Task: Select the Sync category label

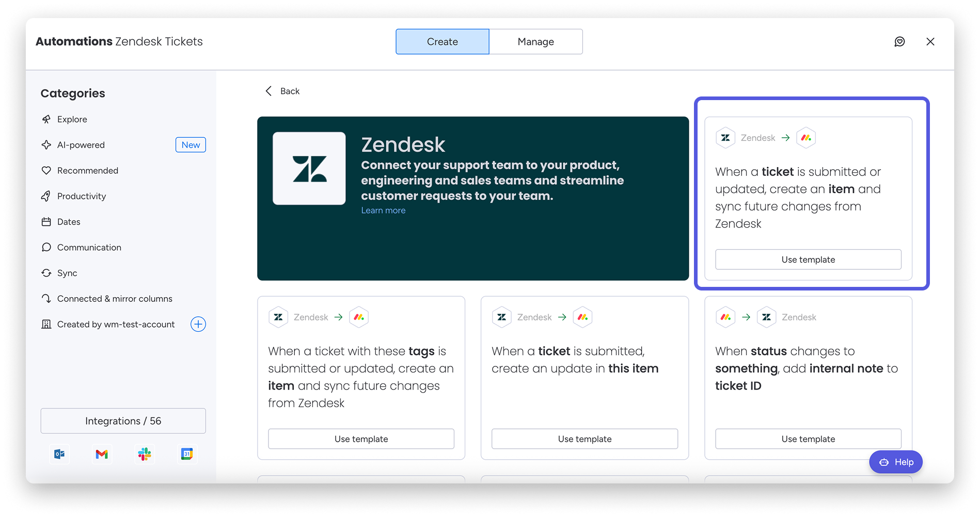Action: pyautogui.click(x=67, y=273)
